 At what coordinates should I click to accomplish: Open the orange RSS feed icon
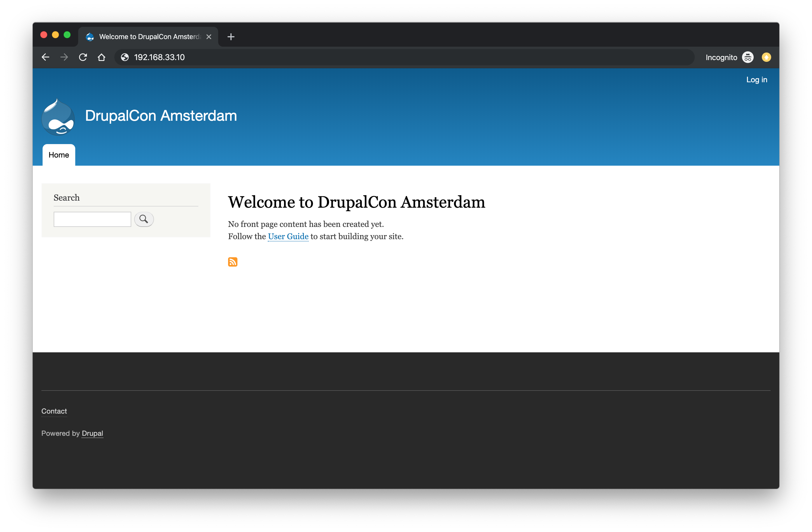233,262
